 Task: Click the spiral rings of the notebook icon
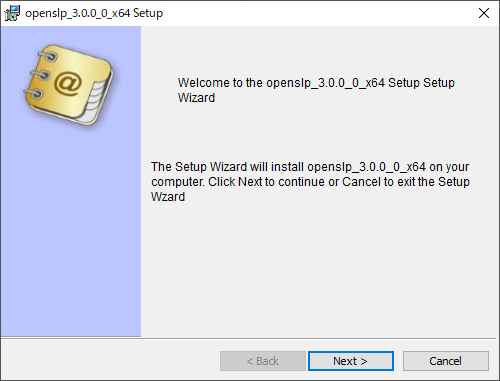[38, 75]
